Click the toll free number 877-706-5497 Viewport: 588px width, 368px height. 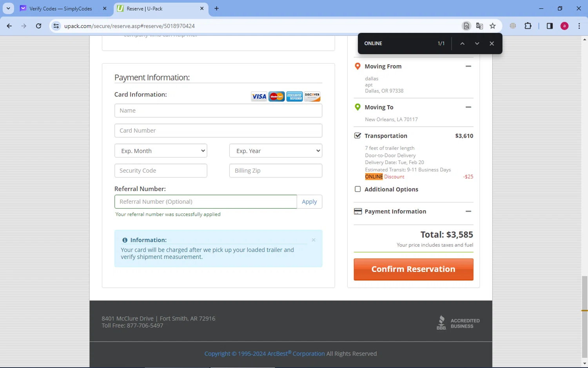click(145, 326)
